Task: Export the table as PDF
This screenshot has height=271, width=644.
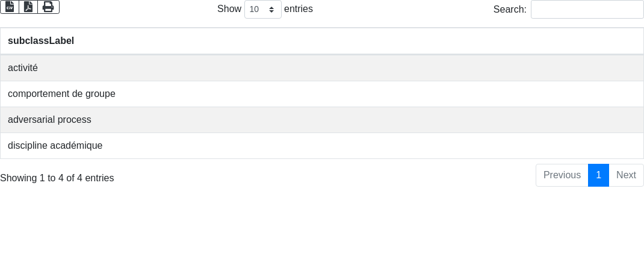Action: tap(28, 7)
